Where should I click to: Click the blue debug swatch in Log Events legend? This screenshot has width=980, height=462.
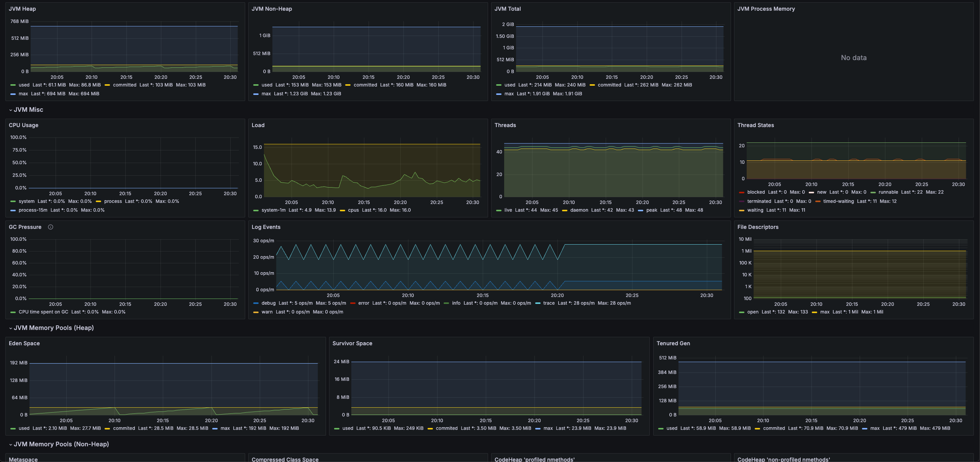[x=256, y=303]
